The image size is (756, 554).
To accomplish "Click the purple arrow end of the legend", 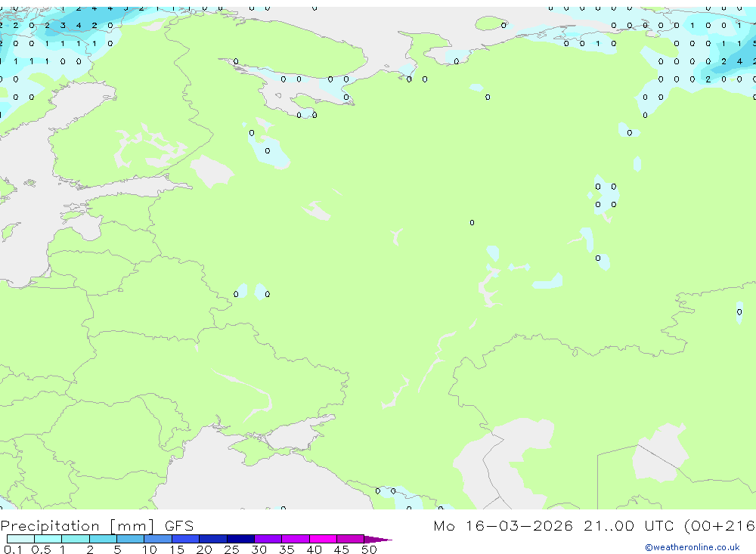I will click(x=378, y=539).
